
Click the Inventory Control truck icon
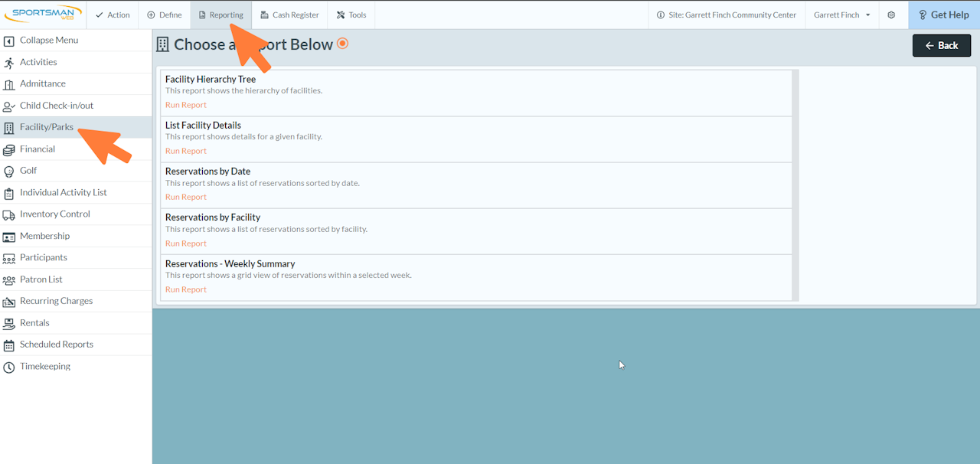9,215
